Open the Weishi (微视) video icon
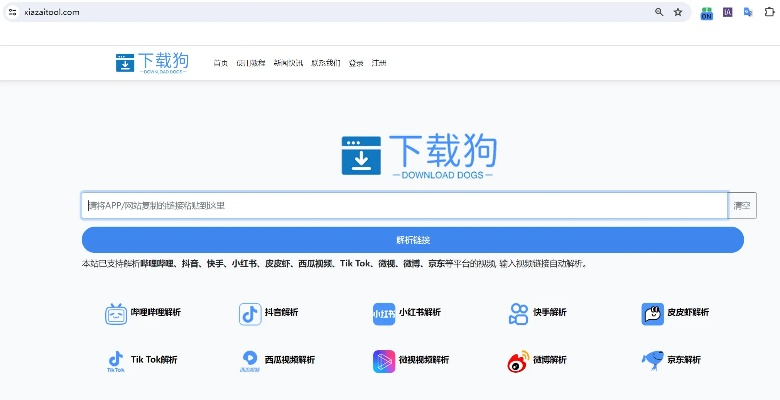Image resolution: width=780 pixels, height=400 pixels. pos(384,360)
